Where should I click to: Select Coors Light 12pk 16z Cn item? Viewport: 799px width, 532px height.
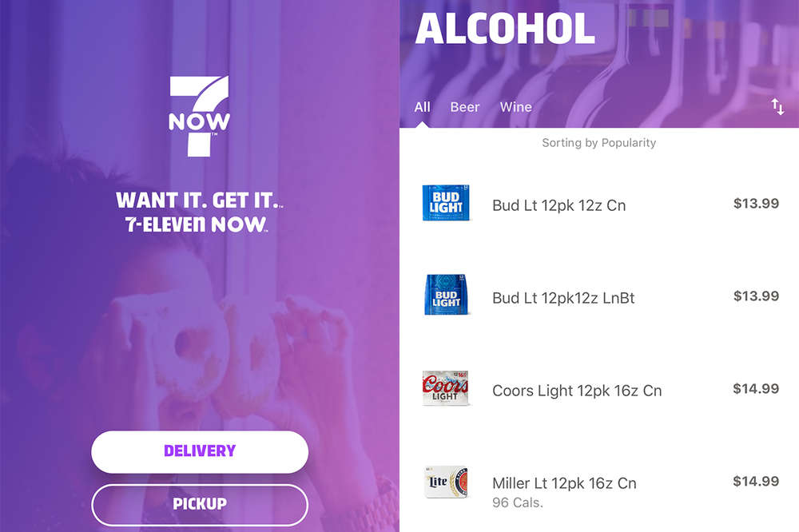[x=599, y=391]
